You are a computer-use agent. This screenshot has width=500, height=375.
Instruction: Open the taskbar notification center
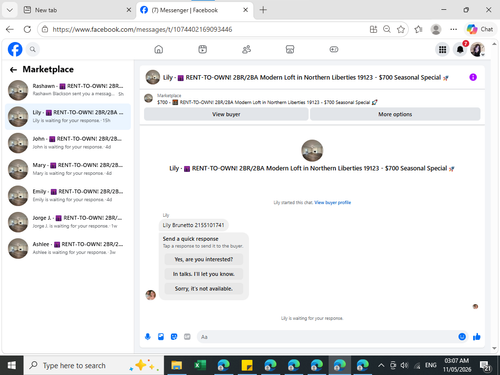(485, 366)
